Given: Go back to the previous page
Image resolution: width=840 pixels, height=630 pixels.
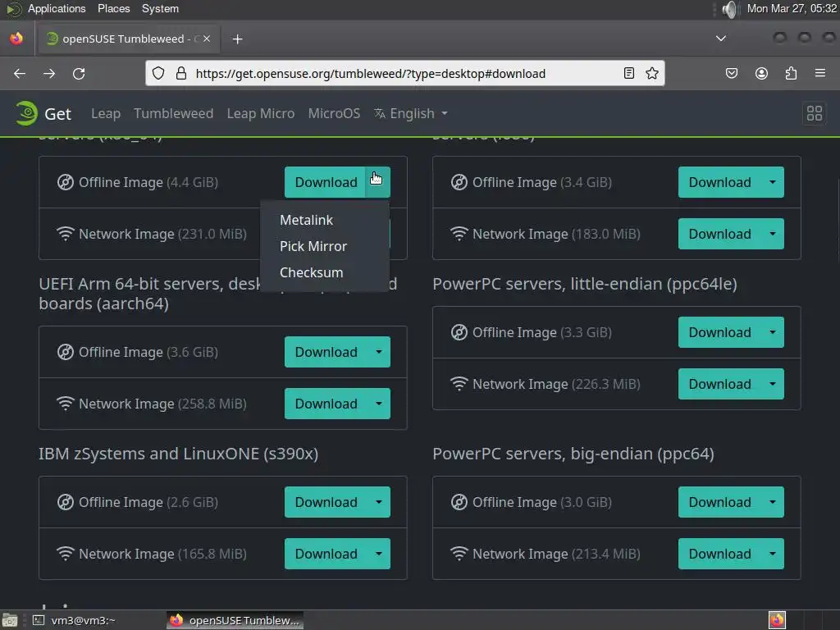Looking at the screenshot, I should pyautogui.click(x=20, y=73).
